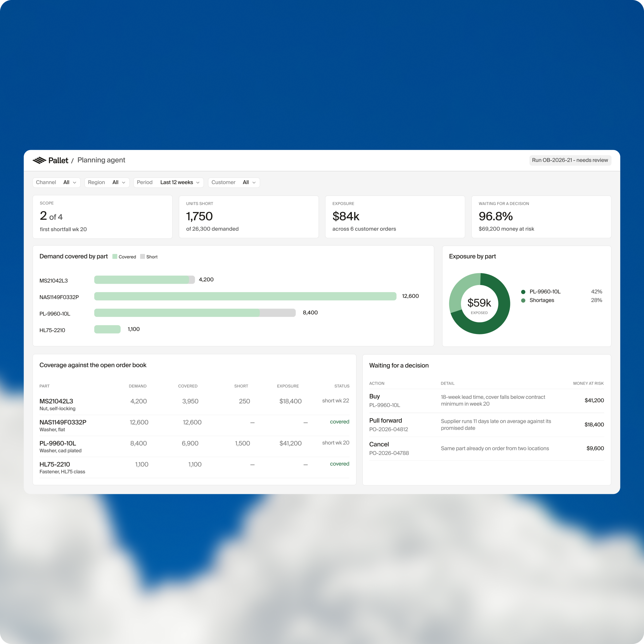Click the STATUS column header
The height and width of the screenshot is (644, 644).
[x=342, y=386]
